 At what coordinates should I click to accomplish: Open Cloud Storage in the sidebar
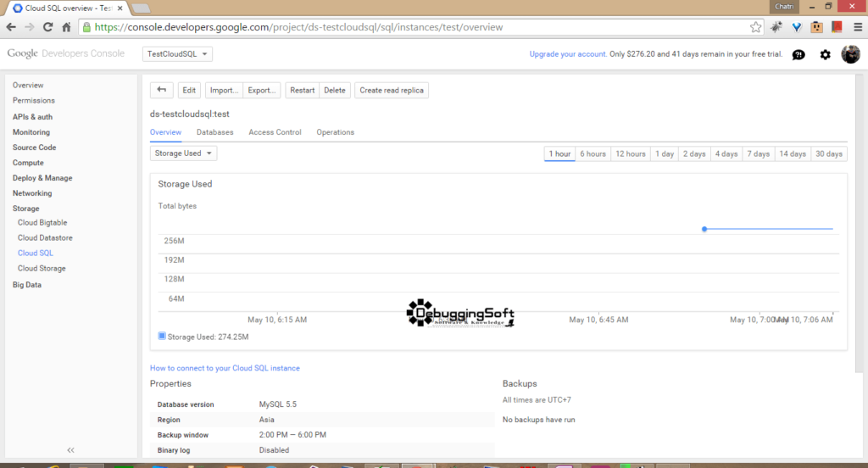pos(42,268)
